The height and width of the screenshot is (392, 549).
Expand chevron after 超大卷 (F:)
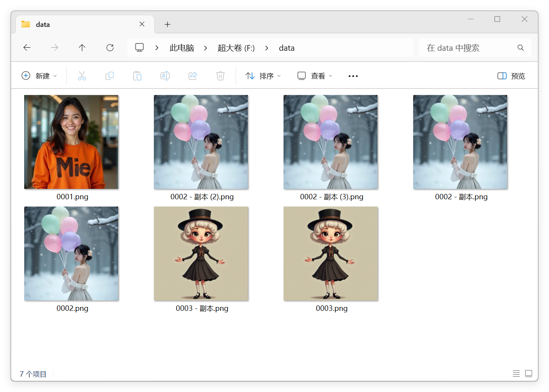tap(267, 48)
